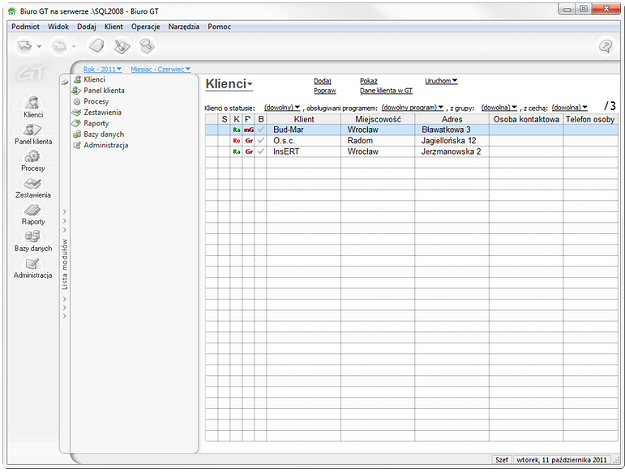Image resolution: width=625 pixels, height=473 pixels.
Task: Expand the Rok - 2011 year dropdown
Action: pyautogui.click(x=102, y=69)
